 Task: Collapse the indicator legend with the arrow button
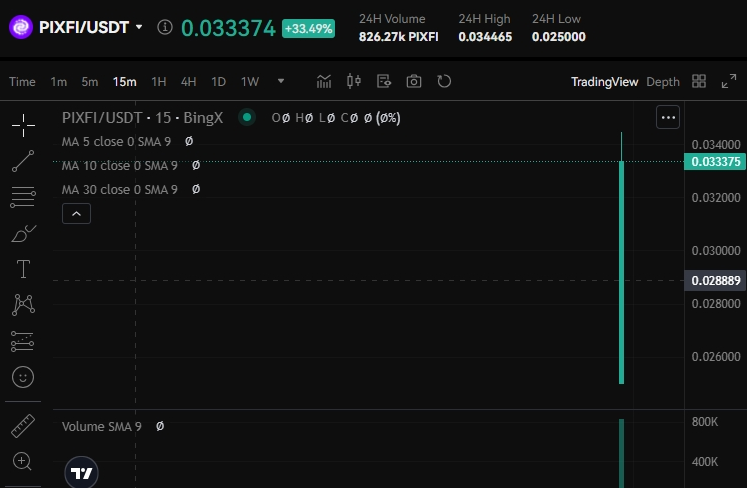[x=76, y=214]
